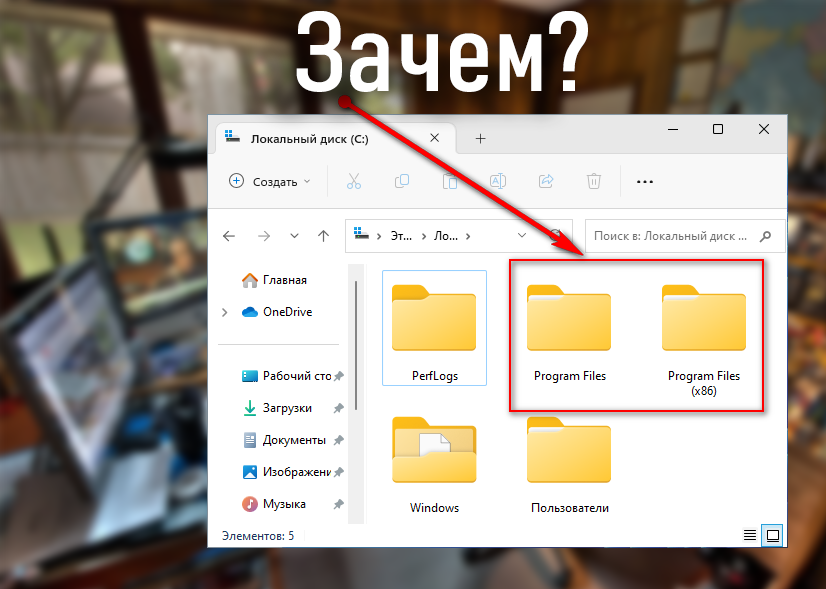Select the Program Files folder
Viewport: 826px width, 589px height.
pyautogui.click(x=569, y=332)
